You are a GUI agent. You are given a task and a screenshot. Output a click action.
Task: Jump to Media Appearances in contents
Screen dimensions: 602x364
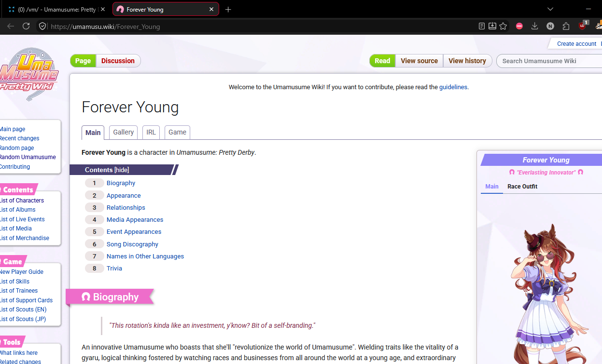click(x=135, y=220)
